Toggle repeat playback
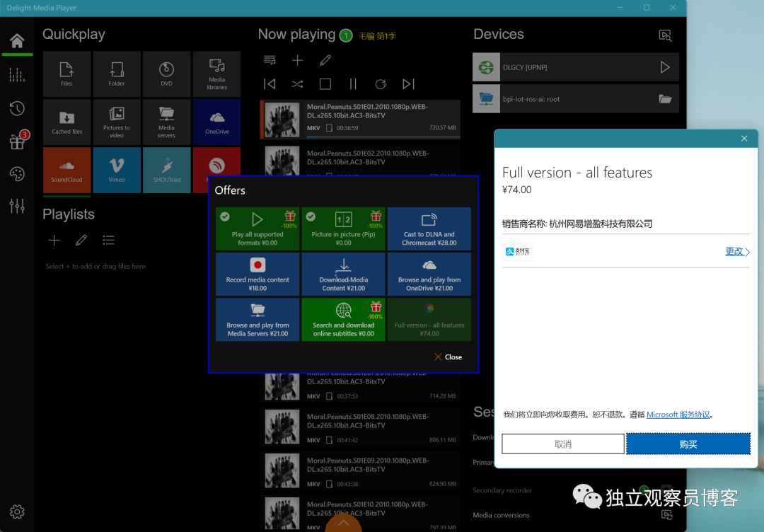This screenshot has height=532, width=764. click(x=381, y=84)
